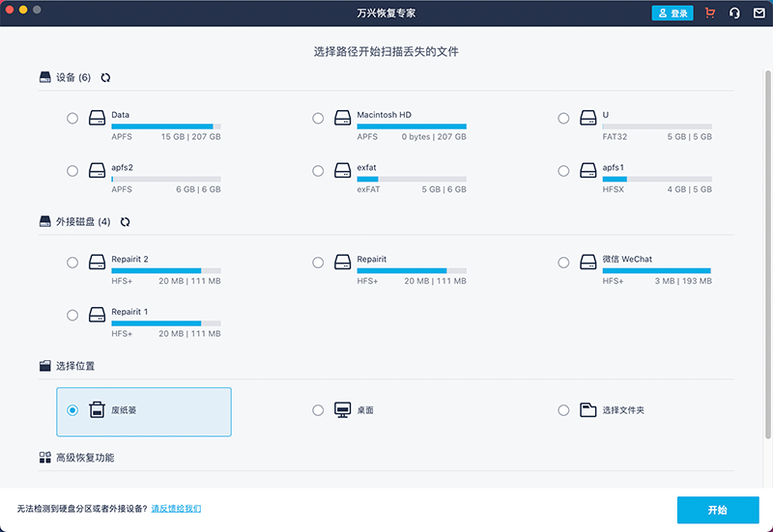
Task: Select the Repairit 2 radio button
Action: point(72,263)
